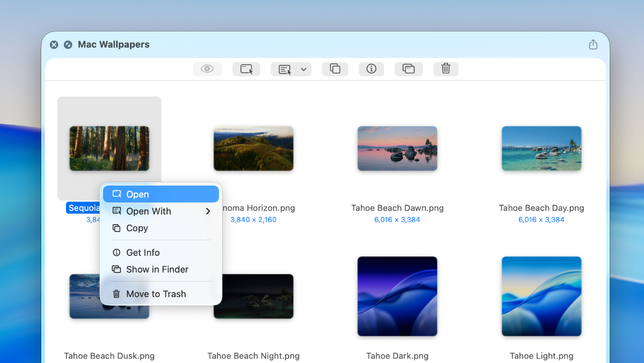Image resolution: width=644 pixels, height=363 pixels.
Task: Select the Tahoe Light wallpaper thumbnail
Action: click(541, 296)
